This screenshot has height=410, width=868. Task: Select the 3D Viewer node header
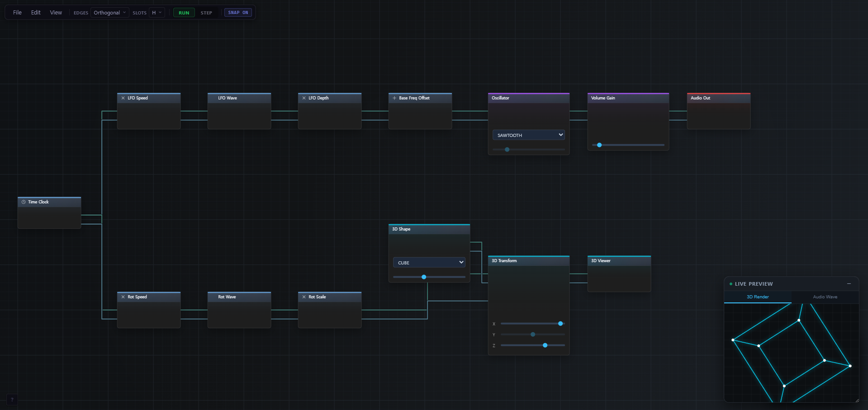(x=619, y=261)
